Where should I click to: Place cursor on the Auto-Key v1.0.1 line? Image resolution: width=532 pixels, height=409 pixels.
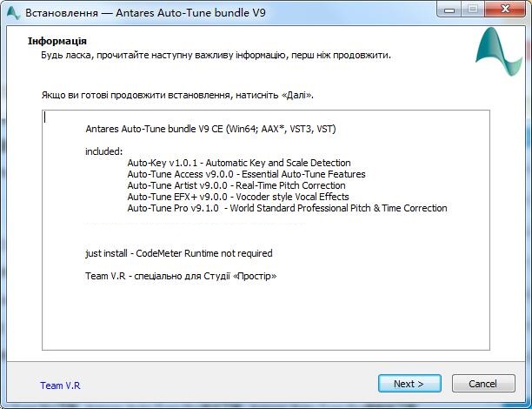238,163
